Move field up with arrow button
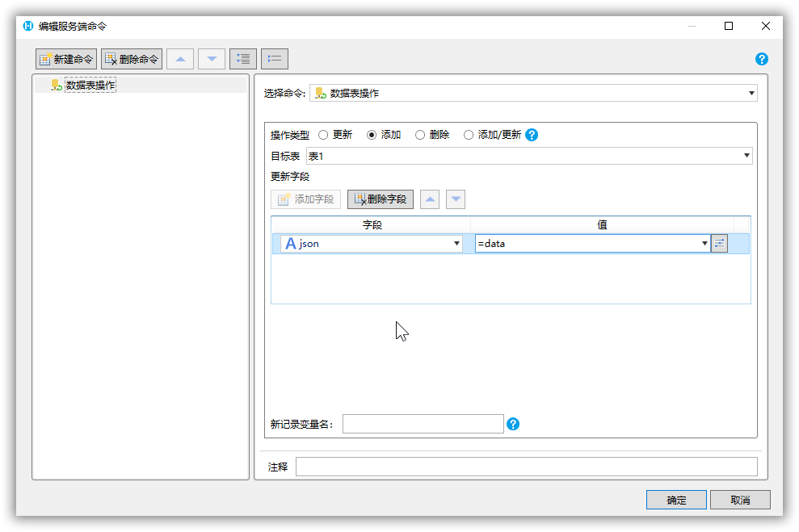The image size is (799, 532). point(430,199)
